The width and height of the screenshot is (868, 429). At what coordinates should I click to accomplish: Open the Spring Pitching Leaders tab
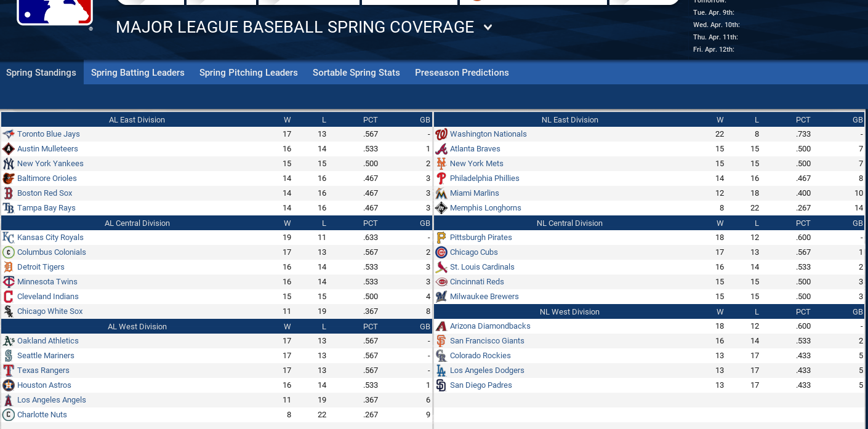click(248, 73)
